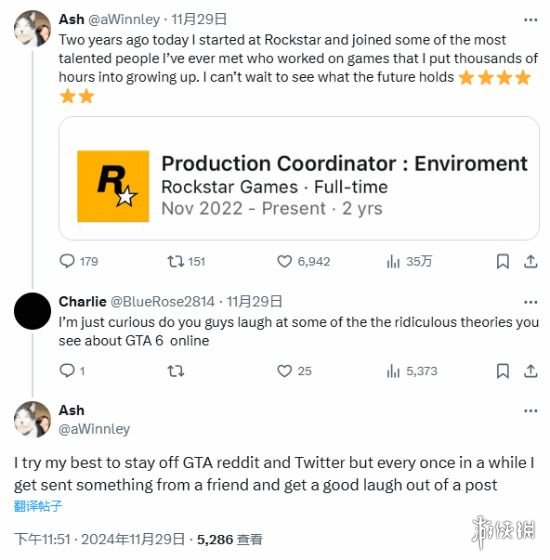The width and height of the screenshot is (550, 560).
Task: Bookmark Charlie's comment
Action: point(503,371)
